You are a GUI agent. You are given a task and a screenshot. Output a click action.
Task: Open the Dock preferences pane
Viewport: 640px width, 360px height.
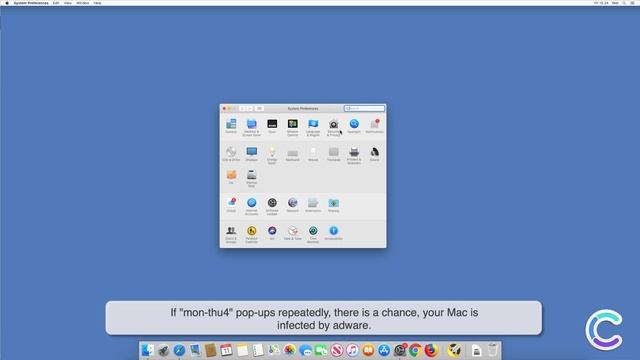pos(272,126)
